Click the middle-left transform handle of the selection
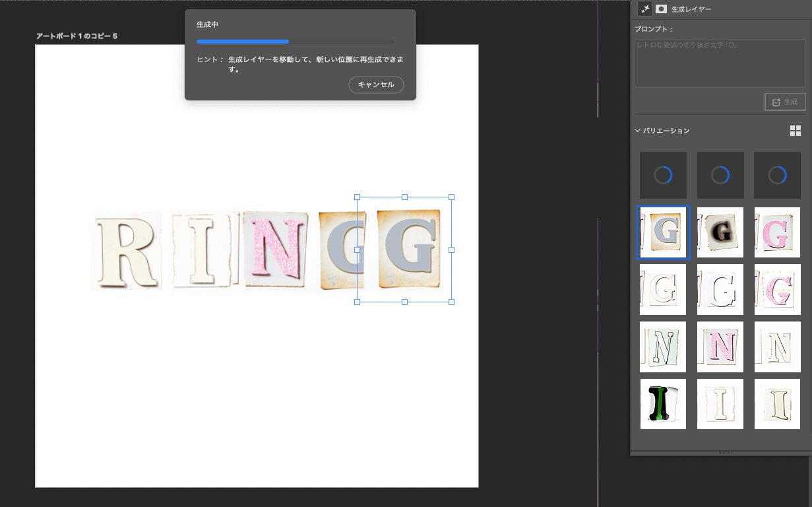Screen dimensions: 812x507 tap(357, 250)
